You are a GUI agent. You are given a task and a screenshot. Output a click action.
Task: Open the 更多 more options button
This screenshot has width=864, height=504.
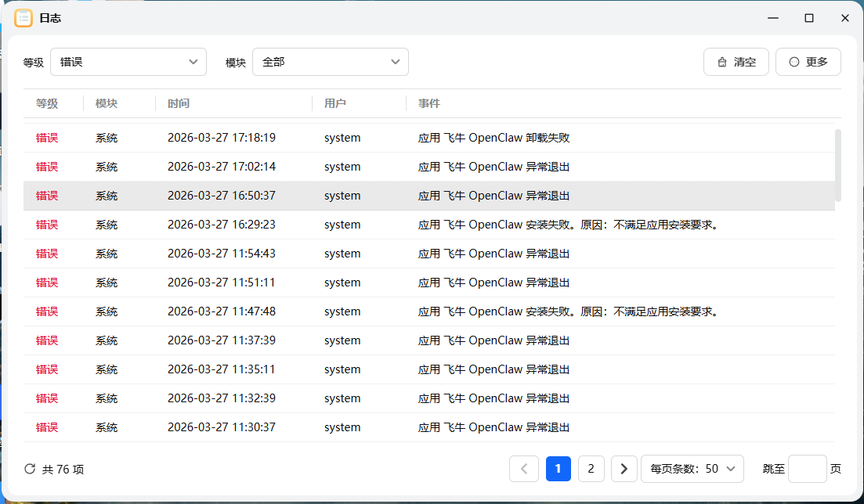click(x=808, y=62)
